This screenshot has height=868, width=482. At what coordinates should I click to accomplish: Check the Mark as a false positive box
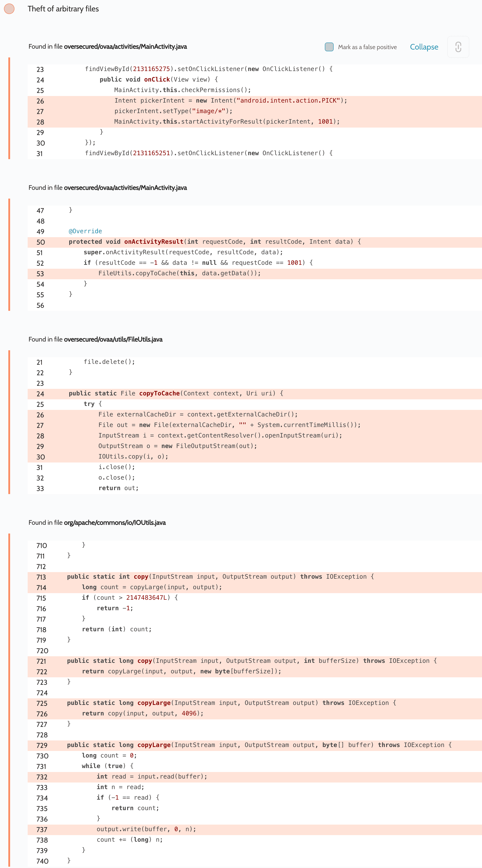tap(329, 47)
